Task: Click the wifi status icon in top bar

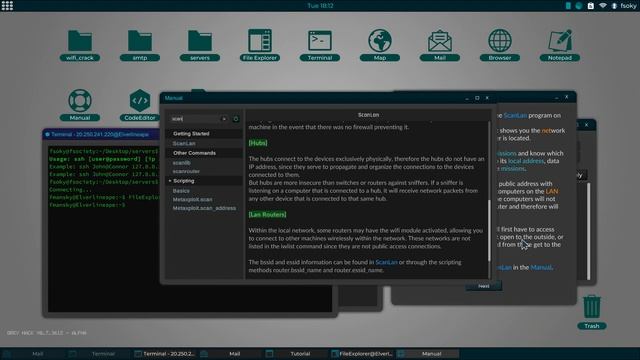Action: coord(602,6)
